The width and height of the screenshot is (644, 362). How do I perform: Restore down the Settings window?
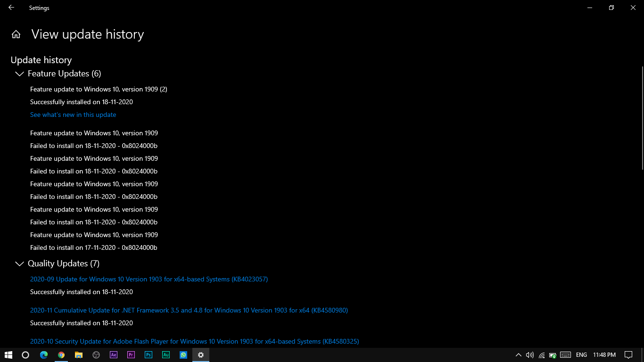611,8
